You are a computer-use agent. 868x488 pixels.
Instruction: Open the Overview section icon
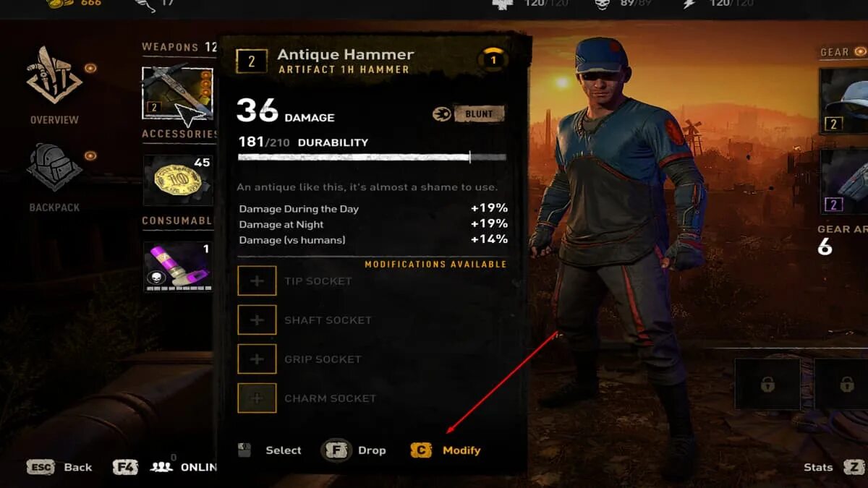pos(54,75)
